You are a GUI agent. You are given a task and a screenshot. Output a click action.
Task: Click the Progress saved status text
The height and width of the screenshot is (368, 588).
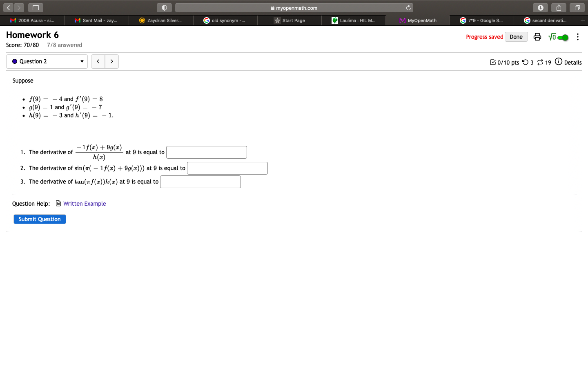(x=485, y=37)
